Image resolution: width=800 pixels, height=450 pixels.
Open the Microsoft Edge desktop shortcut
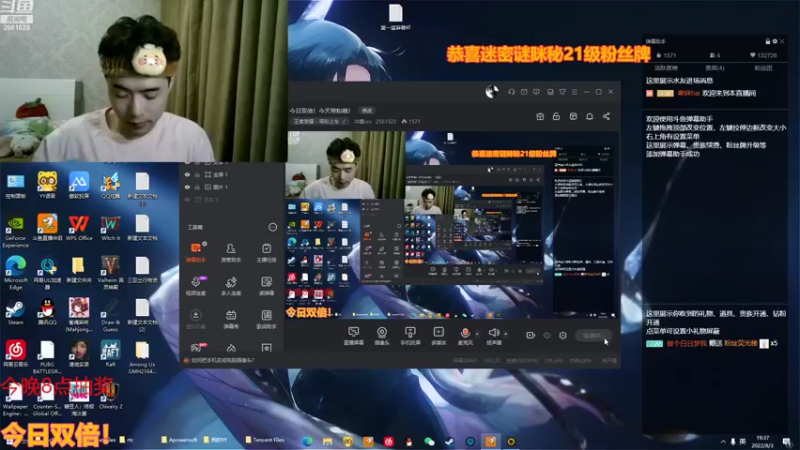(x=15, y=273)
